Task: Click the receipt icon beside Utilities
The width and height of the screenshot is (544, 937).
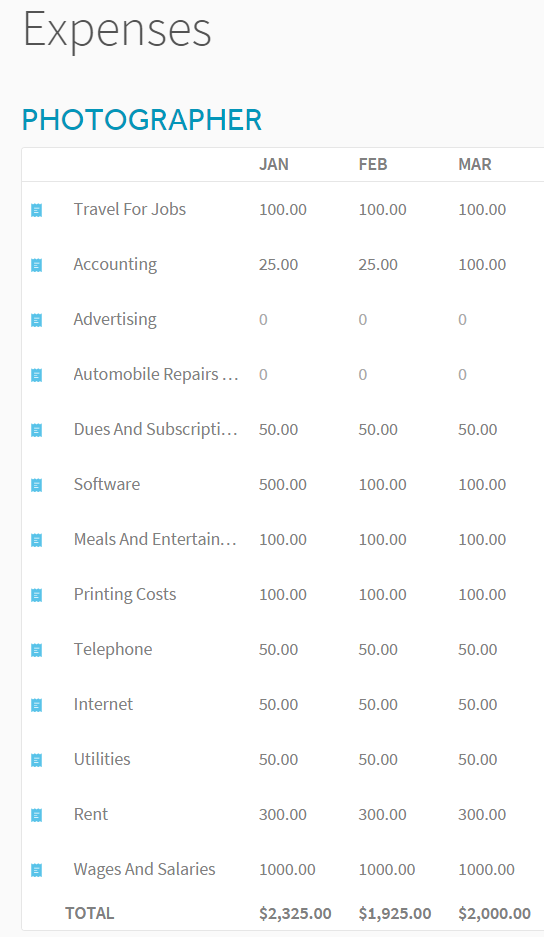Action: pos(36,760)
